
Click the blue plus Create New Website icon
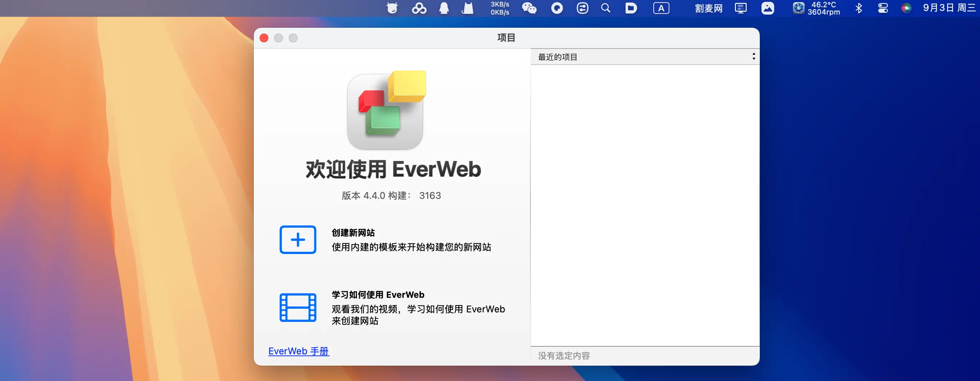pyautogui.click(x=298, y=240)
